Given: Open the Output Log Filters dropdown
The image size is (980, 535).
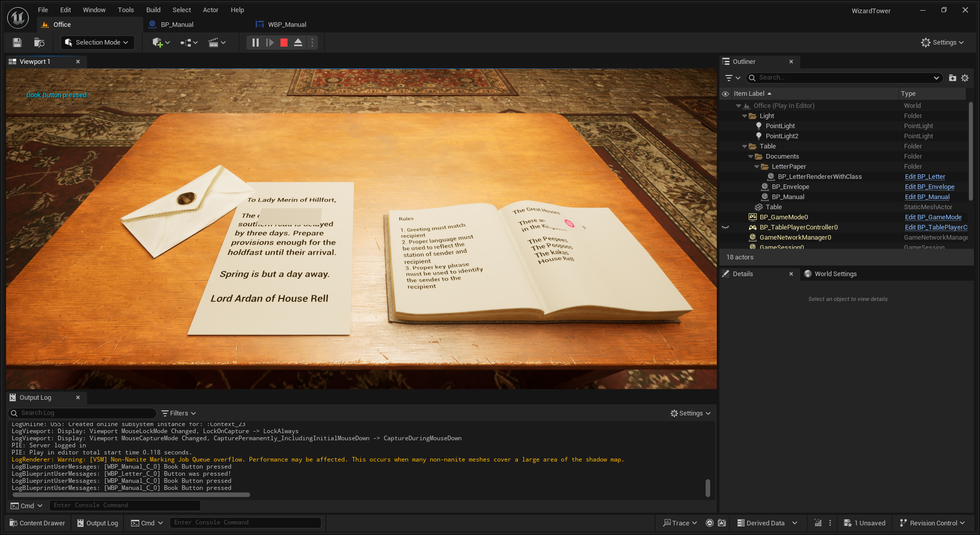Looking at the screenshot, I should pyautogui.click(x=179, y=413).
